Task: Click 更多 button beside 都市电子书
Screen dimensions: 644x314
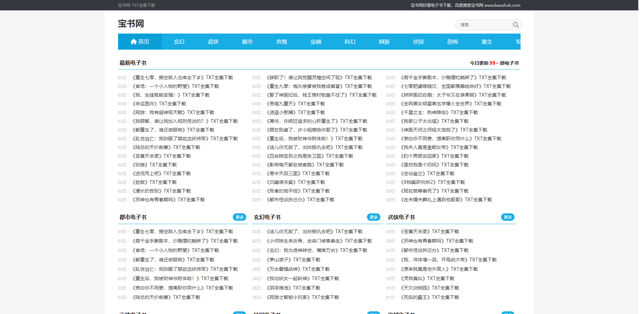Action: point(239,217)
